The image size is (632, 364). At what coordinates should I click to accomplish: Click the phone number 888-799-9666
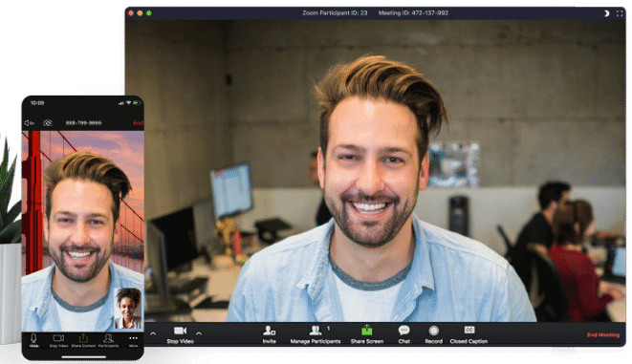point(83,123)
